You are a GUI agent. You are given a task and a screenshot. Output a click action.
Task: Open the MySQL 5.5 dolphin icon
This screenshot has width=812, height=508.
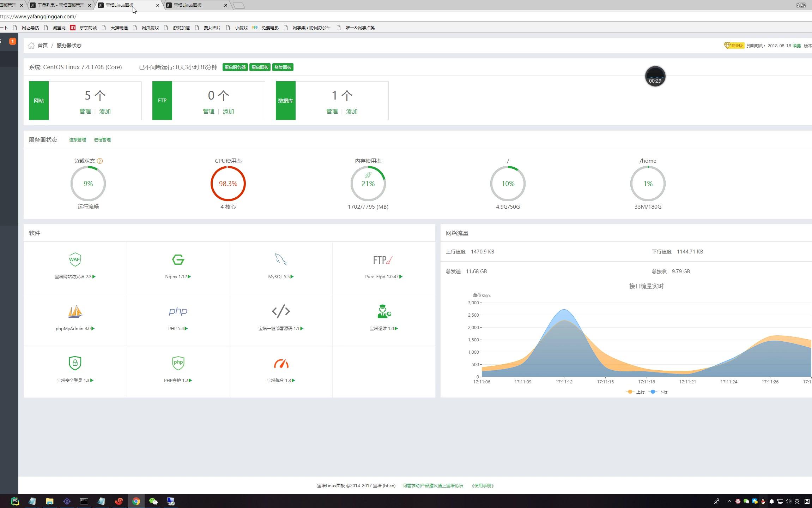click(281, 259)
